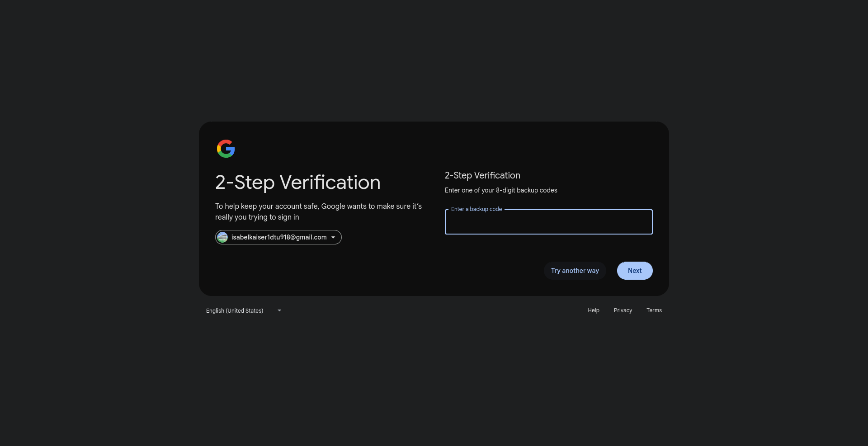Viewport: 868px width, 446px height.
Task: Expand the account switcher arrow
Action: click(x=333, y=237)
